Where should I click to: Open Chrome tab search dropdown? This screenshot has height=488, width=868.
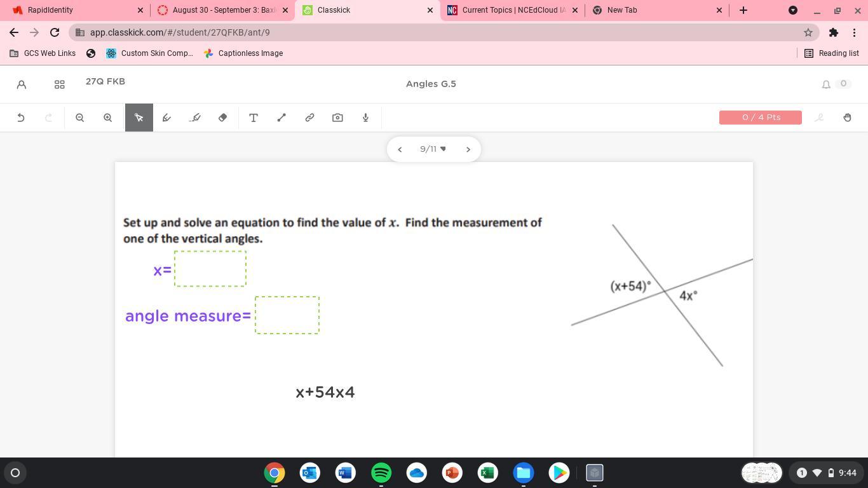(793, 10)
